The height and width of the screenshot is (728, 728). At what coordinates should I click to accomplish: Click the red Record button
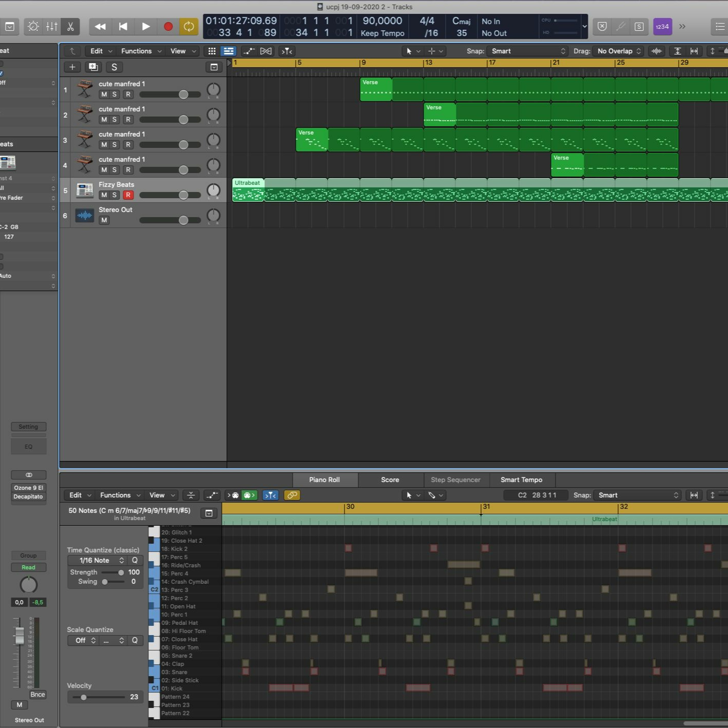(168, 27)
